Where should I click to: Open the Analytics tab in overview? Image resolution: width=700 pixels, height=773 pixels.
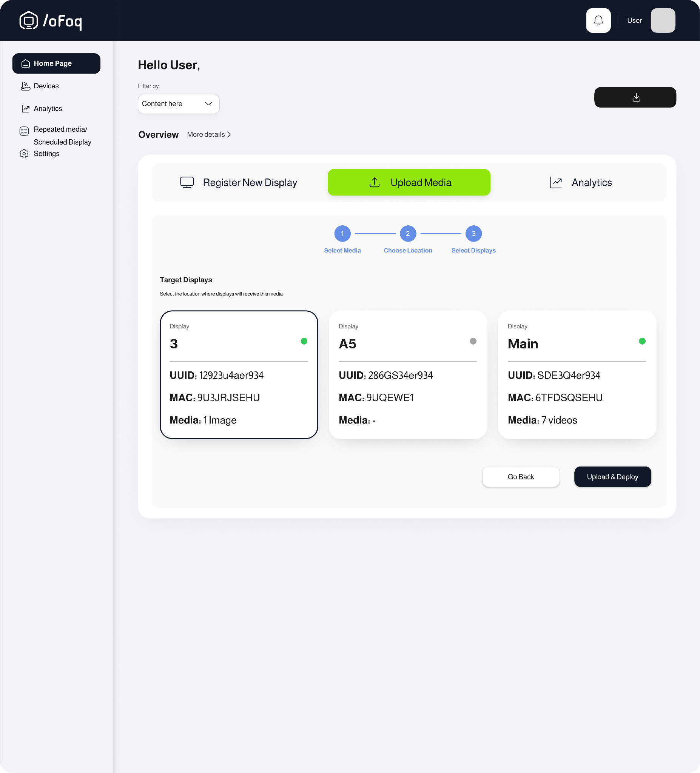pyautogui.click(x=580, y=183)
